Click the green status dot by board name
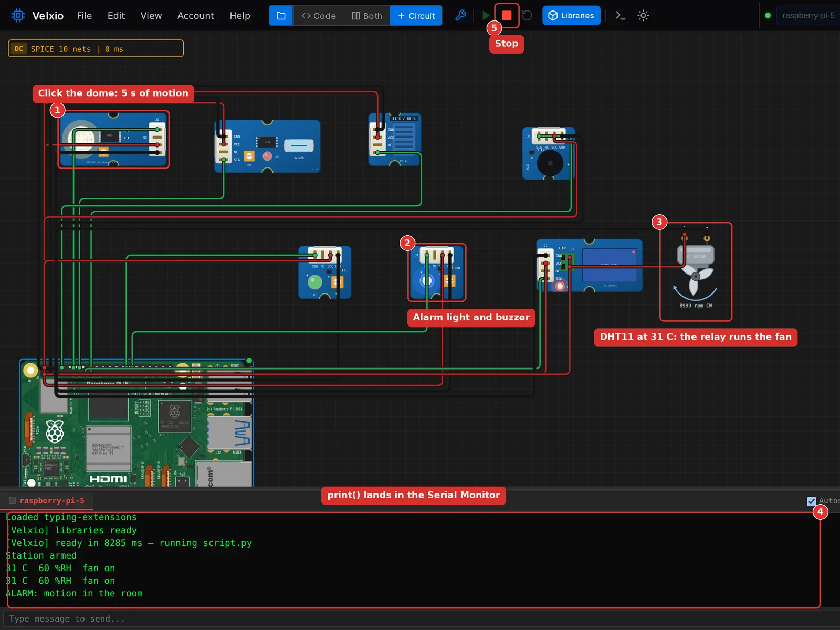 768,16
